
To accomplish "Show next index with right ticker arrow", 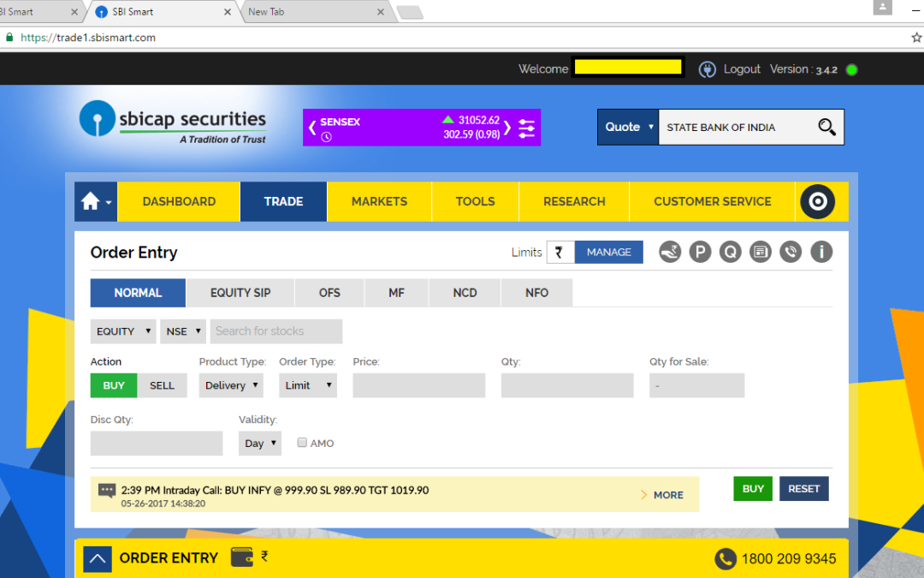I will tap(507, 128).
